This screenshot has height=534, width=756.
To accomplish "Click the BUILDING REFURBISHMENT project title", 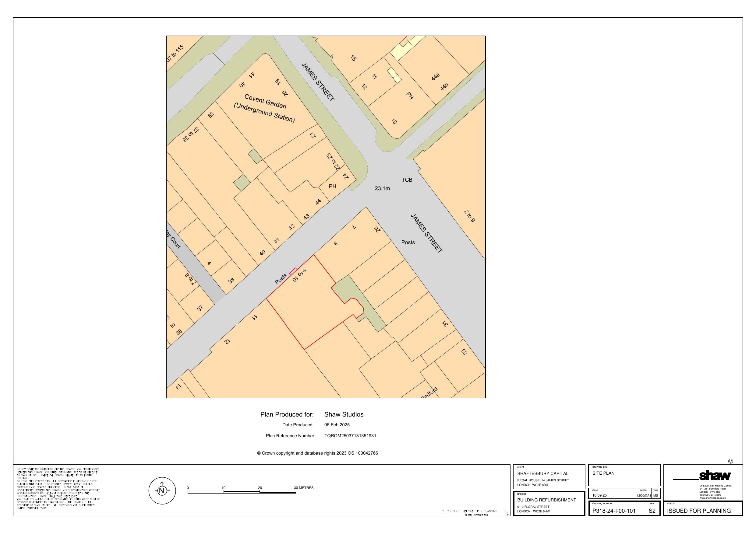I will (546, 500).
